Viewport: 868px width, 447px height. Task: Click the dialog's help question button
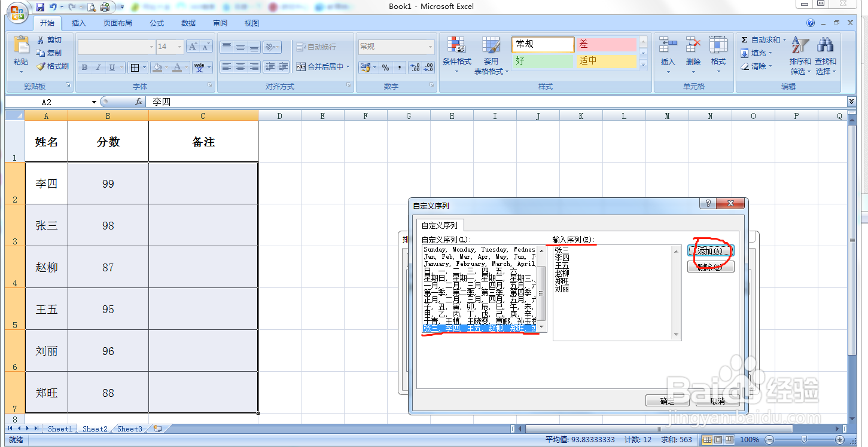pyautogui.click(x=708, y=204)
